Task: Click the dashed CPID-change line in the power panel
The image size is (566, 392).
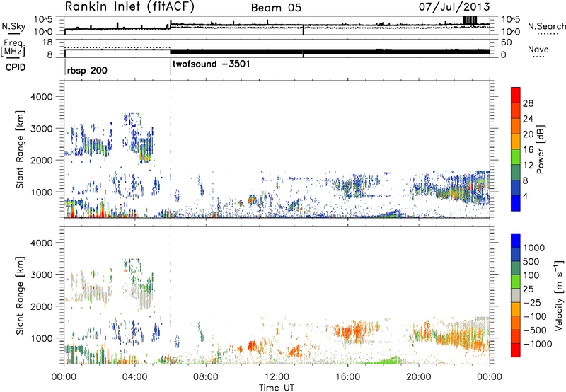Action: click(x=171, y=149)
